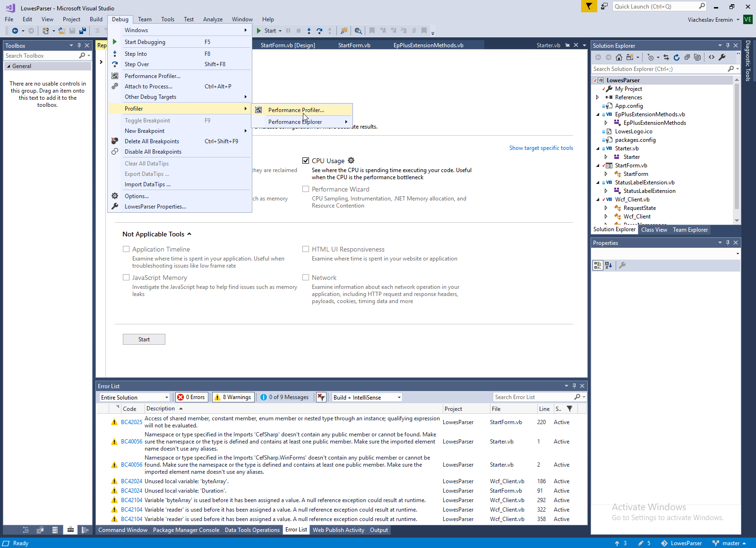This screenshot has height=548, width=756.
Task: Collapse the General group in Toolbox
Action: click(x=8, y=66)
